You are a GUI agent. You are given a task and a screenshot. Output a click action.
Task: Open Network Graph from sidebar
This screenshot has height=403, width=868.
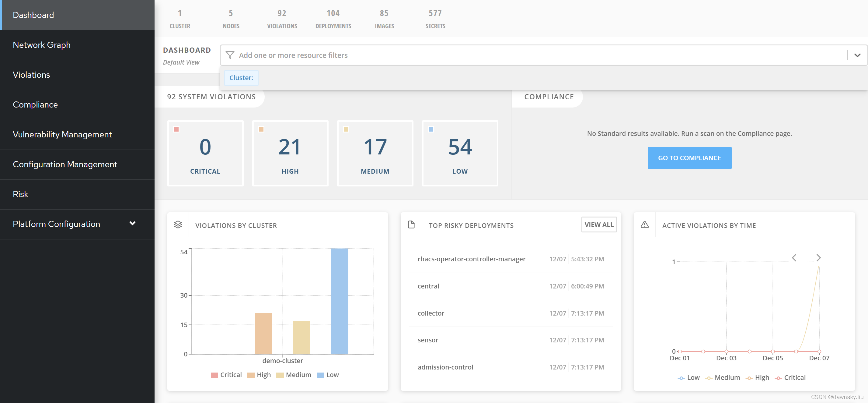tap(77, 45)
